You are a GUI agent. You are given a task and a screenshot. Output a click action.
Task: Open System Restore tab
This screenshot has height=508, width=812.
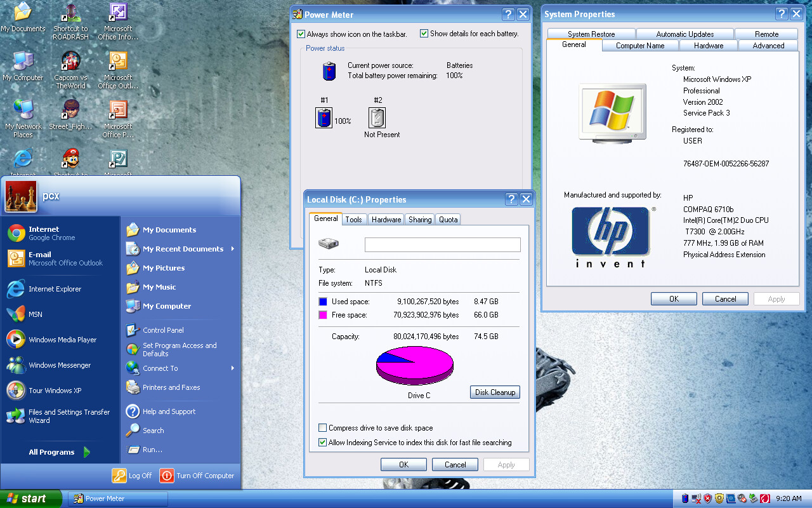coord(591,34)
